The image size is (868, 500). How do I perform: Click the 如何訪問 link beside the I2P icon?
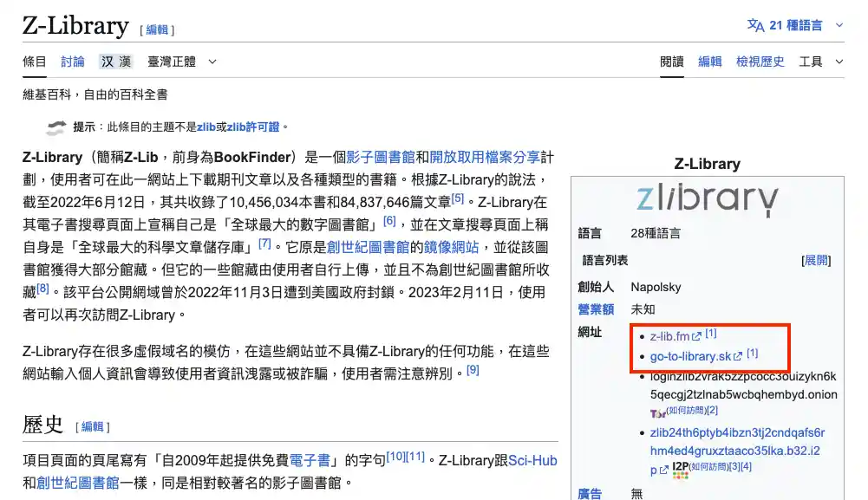[709, 467]
